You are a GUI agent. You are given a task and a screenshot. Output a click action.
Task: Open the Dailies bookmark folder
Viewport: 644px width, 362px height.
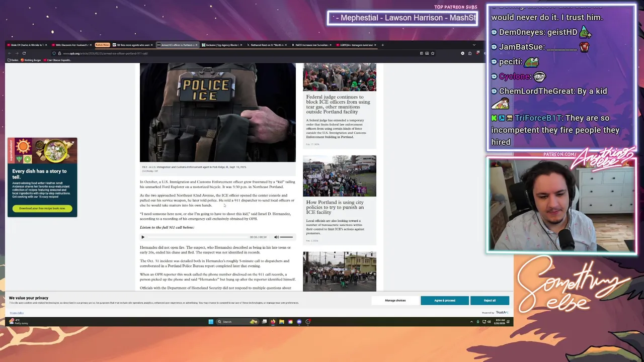pos(14,60)
